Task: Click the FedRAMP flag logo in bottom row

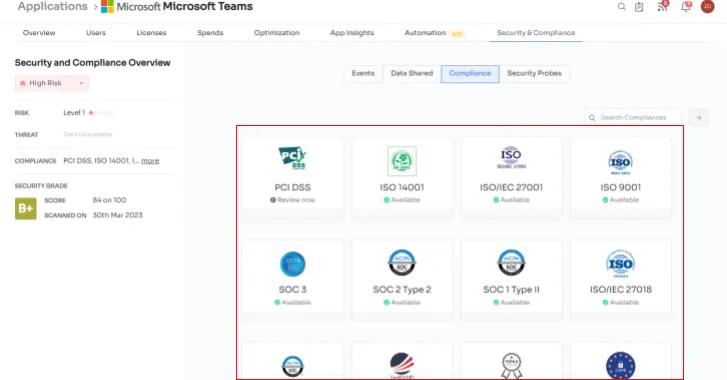Action: pyautogui.click(x=402, y=366)
